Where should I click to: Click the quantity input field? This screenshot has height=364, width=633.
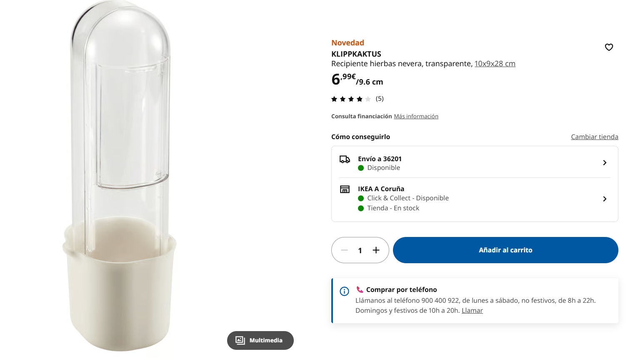pyautogui.click(x=360, y=250)
